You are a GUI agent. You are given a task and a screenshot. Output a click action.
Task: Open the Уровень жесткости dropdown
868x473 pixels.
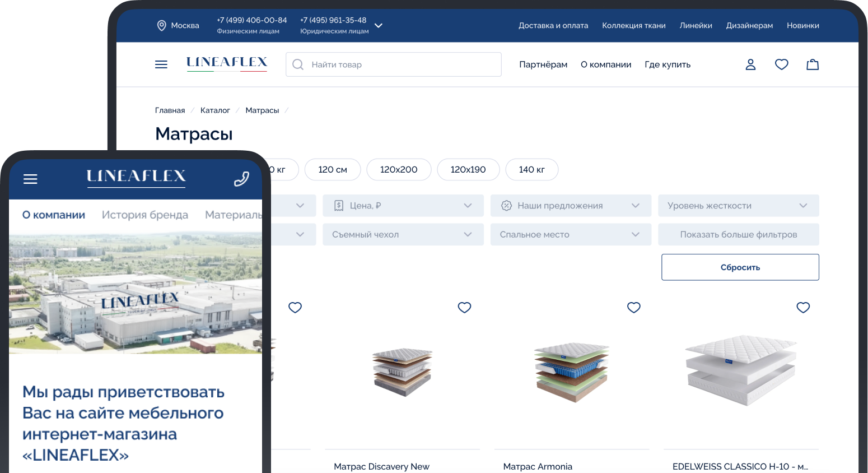738,206
